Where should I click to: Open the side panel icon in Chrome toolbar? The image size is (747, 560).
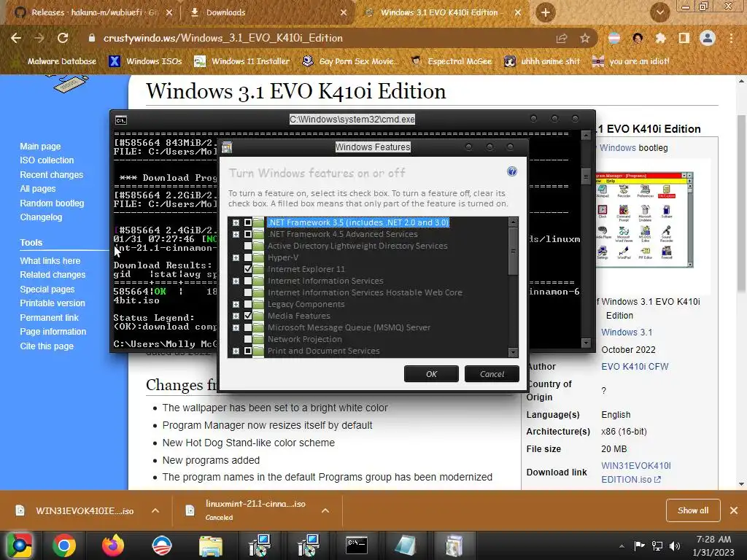pyautogui.click(x=684, y=38)
